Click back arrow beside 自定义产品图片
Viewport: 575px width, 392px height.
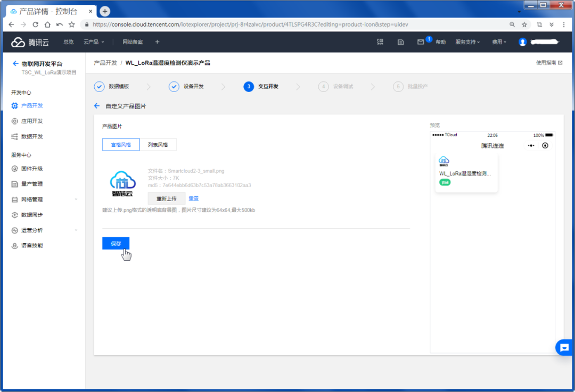[97, 106]
